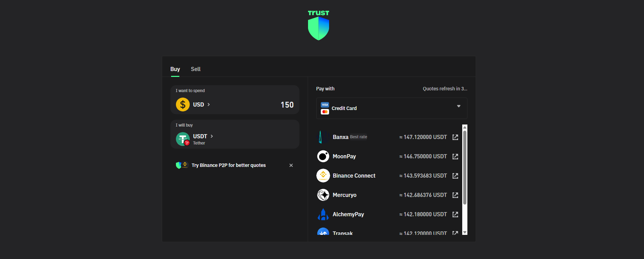This screenshot has width=644, height=259.
Task: Click the MoonPay provider logo
Action: tap(323, 156)
